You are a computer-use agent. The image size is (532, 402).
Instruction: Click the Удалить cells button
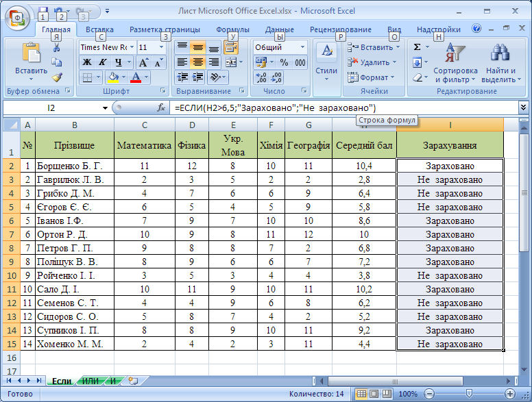tap(372, 62)
